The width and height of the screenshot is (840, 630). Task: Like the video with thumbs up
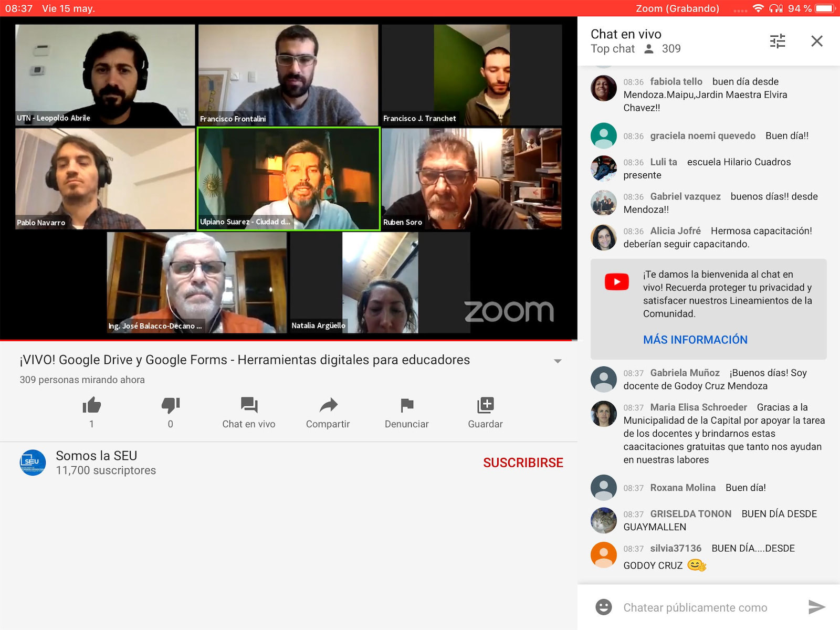coord(91,405)
